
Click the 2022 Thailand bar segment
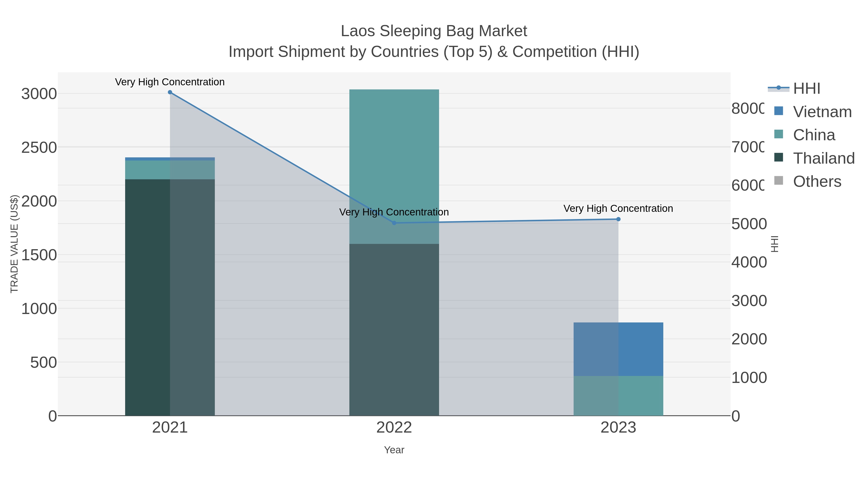[x=394, y=330]
